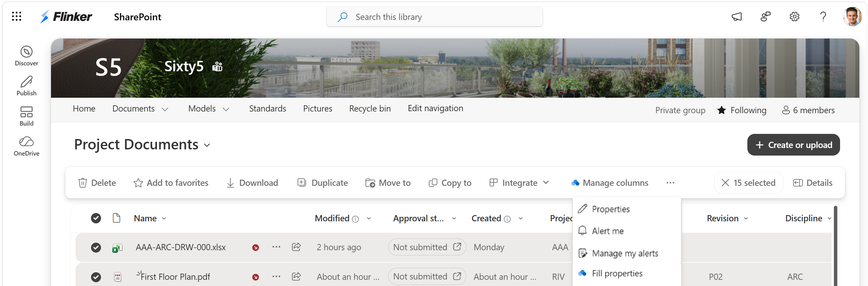Uncheck AAA-ARC-DRW-000.xlsx row checkbox
This screenshot has height=286, width=868.
96,247
